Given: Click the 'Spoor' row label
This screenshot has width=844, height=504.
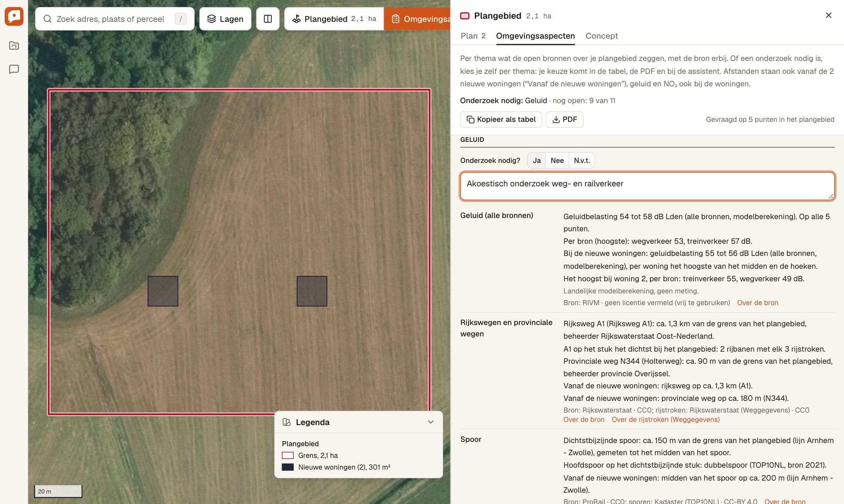Looking at the screenshot, I should [471, 439].
